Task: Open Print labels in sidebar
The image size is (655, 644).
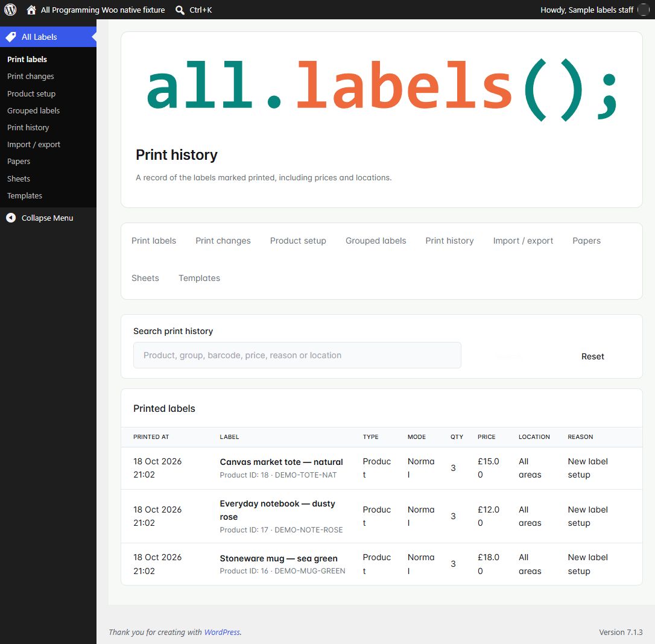Action: 27,59
